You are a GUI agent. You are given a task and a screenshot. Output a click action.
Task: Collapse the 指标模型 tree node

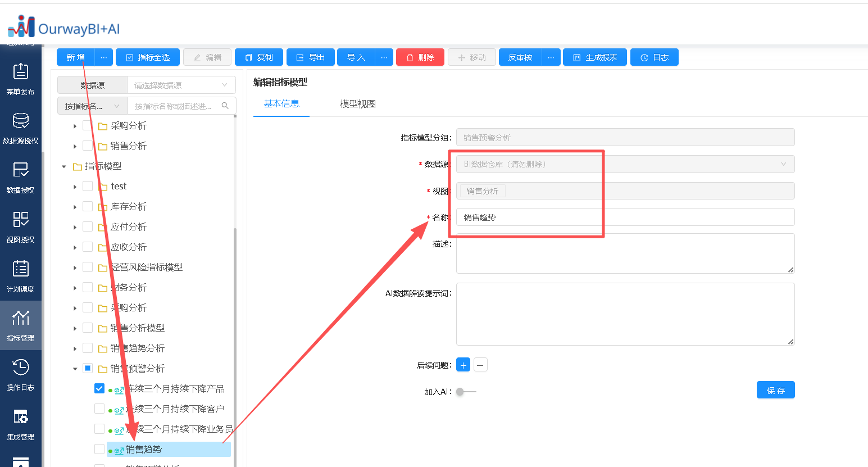coord(63,166)
